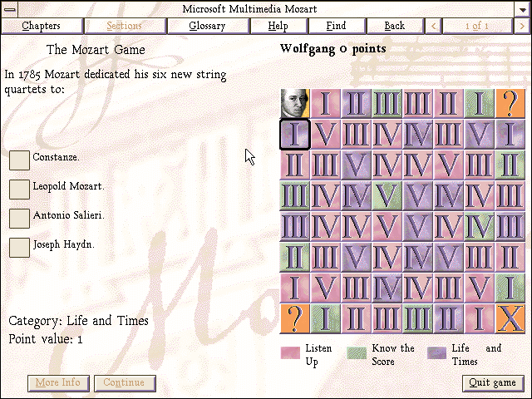Click the orange question mark tile at bottom-left corner
The width and height of the screenshot is (532, 399).
(x=295, y=318)
